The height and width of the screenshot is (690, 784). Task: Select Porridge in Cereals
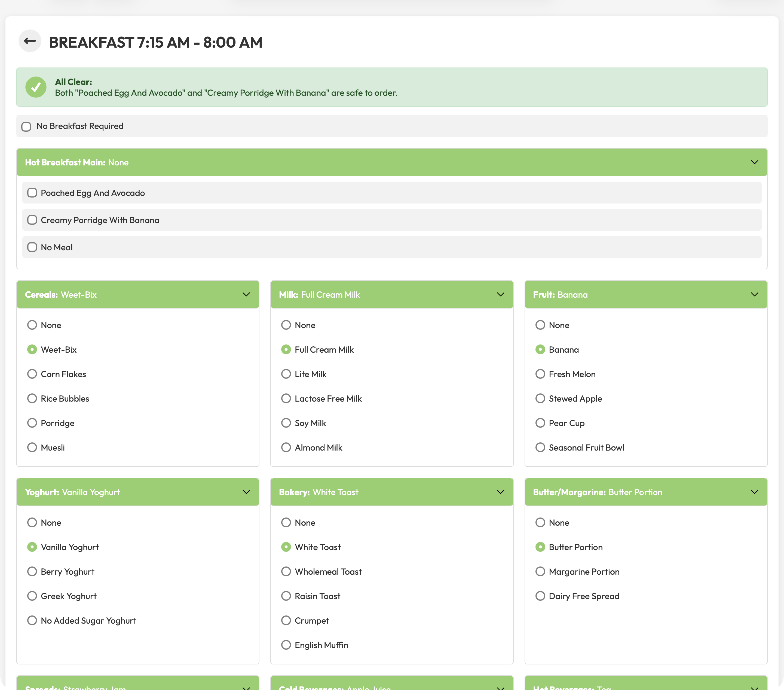(x=32, y=423)
